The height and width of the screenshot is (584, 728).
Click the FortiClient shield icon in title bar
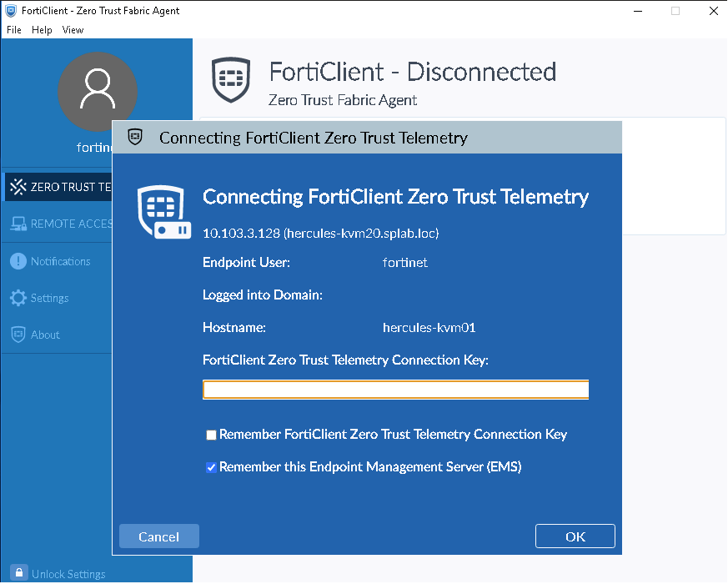click(12, 11)
